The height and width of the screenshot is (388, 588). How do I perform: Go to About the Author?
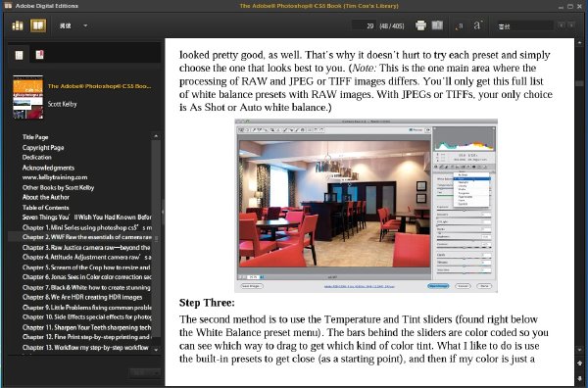coord(46,197)
